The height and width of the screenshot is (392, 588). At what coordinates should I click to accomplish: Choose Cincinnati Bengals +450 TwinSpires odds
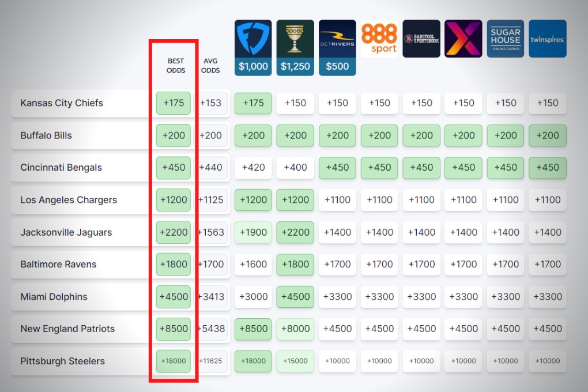(548, 168)
